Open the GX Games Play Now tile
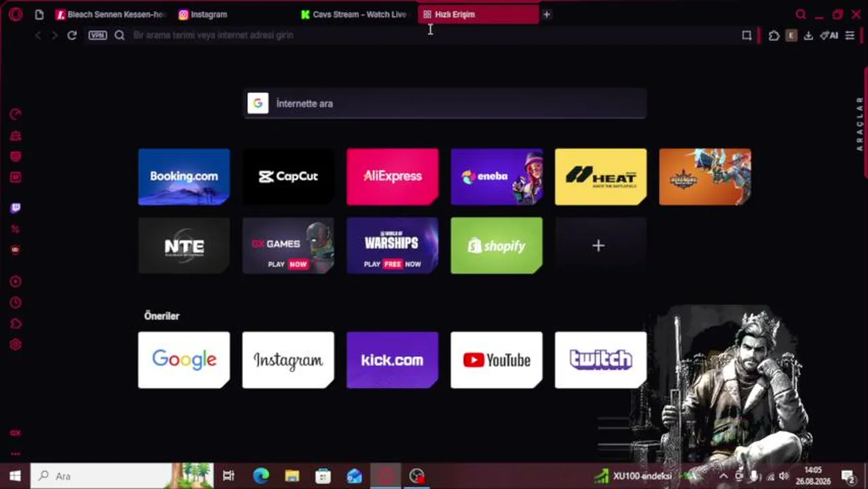868x489 pixels. click(288, 245)
